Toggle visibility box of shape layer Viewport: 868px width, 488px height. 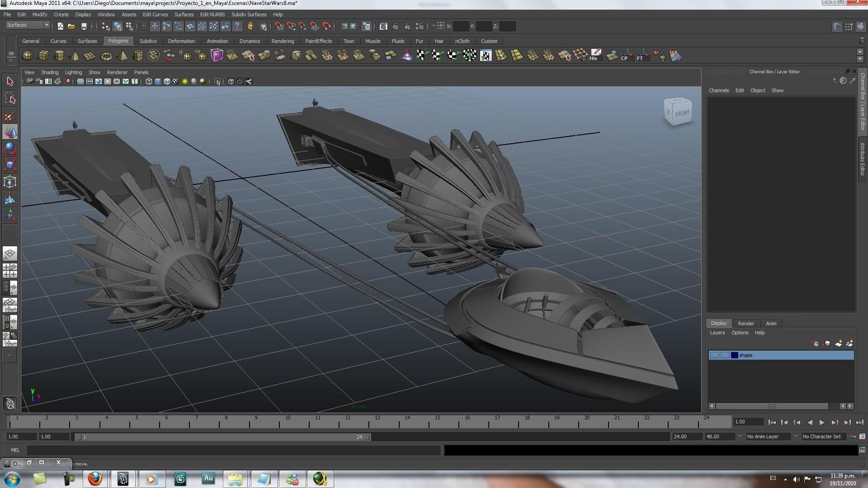tap(714, 355)
